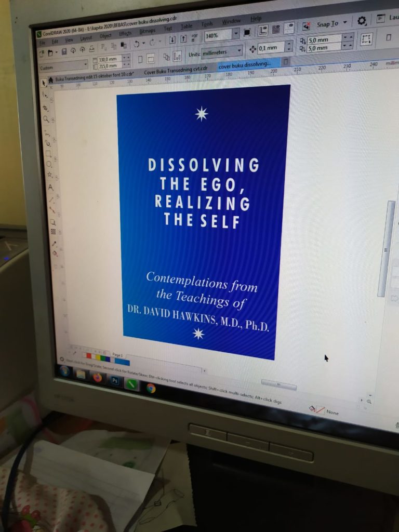Screen dimensions: 399x532
Task: Open dropdown arrow beside Open icon
Action: [57, 52]
